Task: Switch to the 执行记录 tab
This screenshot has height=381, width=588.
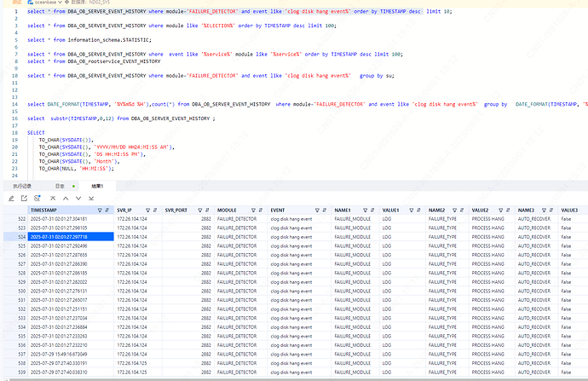Action: (x=22, y=186)
